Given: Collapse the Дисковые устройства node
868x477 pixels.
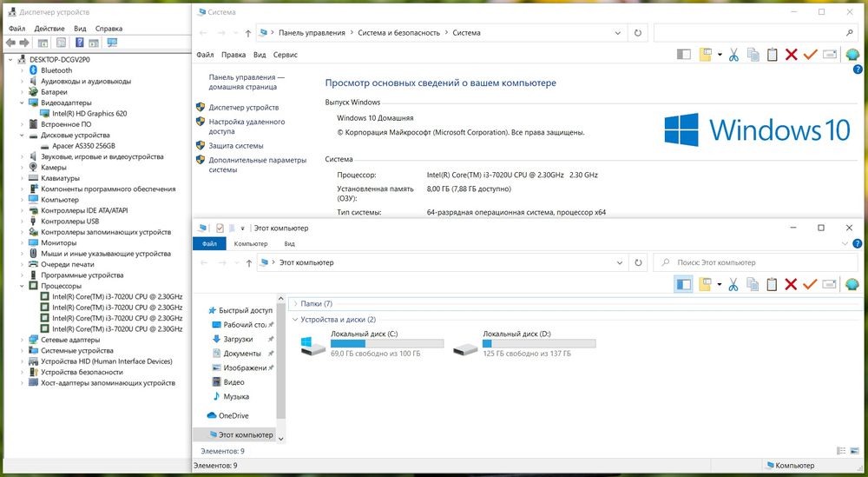Looking at the screenshot, I should click(23, 136).
